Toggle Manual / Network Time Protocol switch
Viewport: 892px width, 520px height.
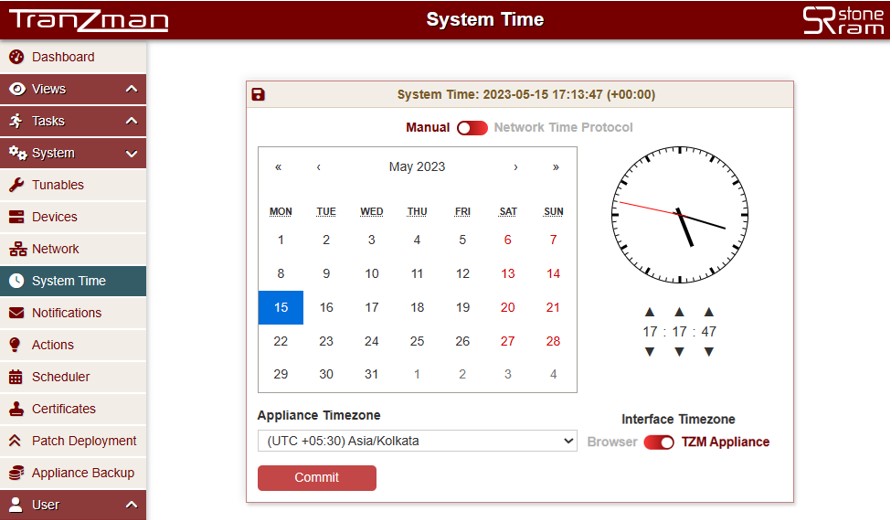pos(472,128)
